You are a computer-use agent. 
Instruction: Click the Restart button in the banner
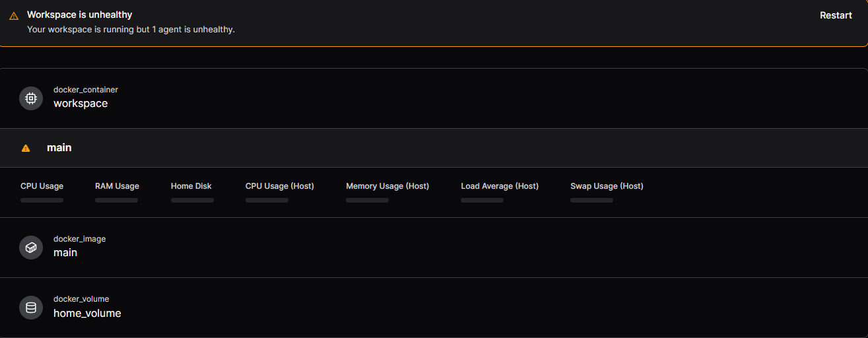point(836,15)
